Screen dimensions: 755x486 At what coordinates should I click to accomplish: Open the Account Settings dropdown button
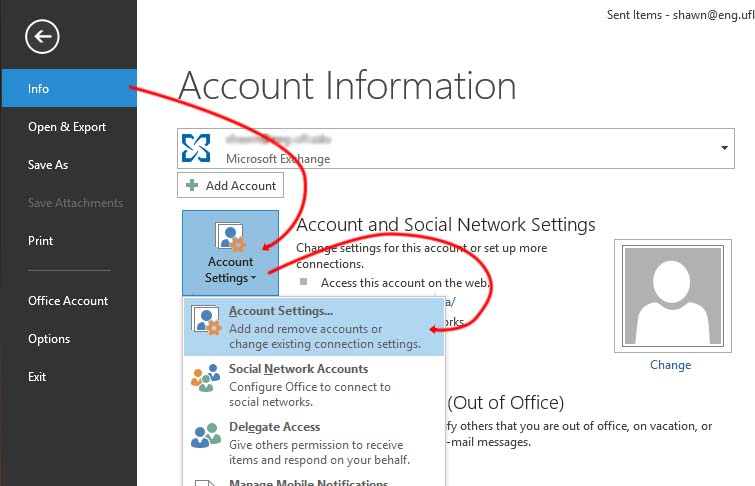click(230, 252)
